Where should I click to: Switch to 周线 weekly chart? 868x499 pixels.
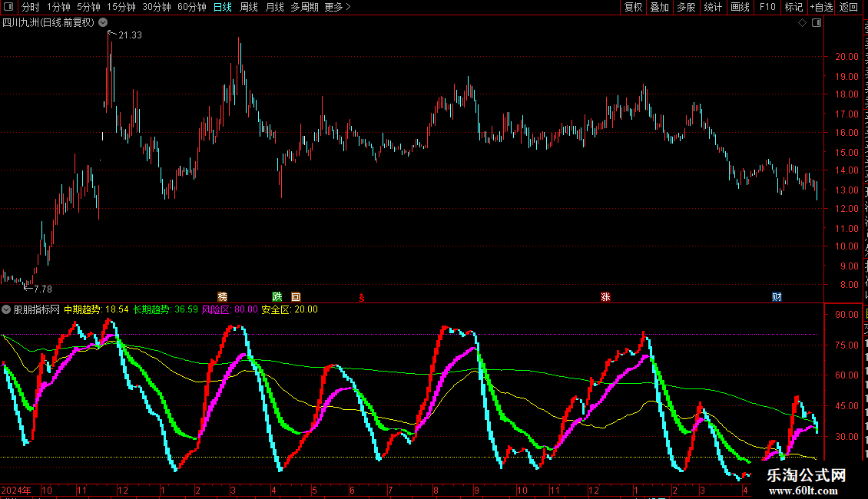tap(249, 7)
